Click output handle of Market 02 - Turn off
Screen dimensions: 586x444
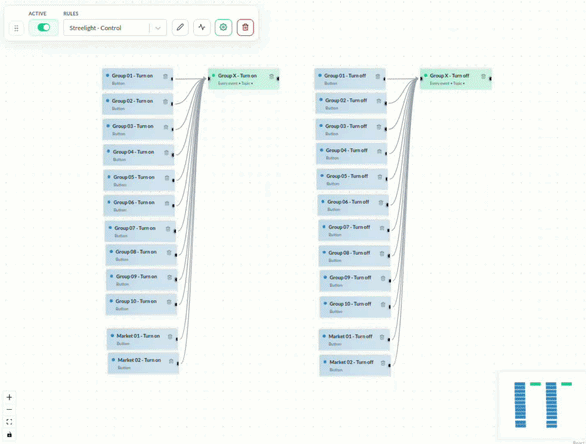tap(389, 365)
